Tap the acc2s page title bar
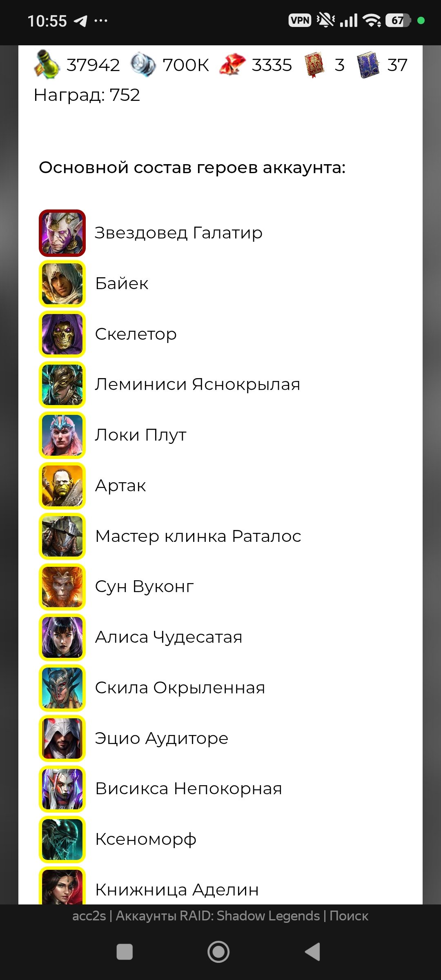This screenshot has width=441, height=980. [220, 916]
